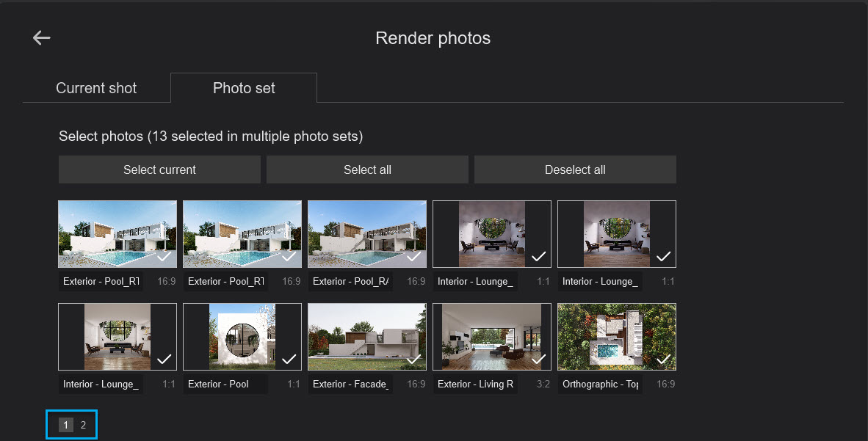Image resolution: width=868 pixels, height=441 pixels.
Task: Click the "Orthographic - Top" name label
Action: (599, 384)
